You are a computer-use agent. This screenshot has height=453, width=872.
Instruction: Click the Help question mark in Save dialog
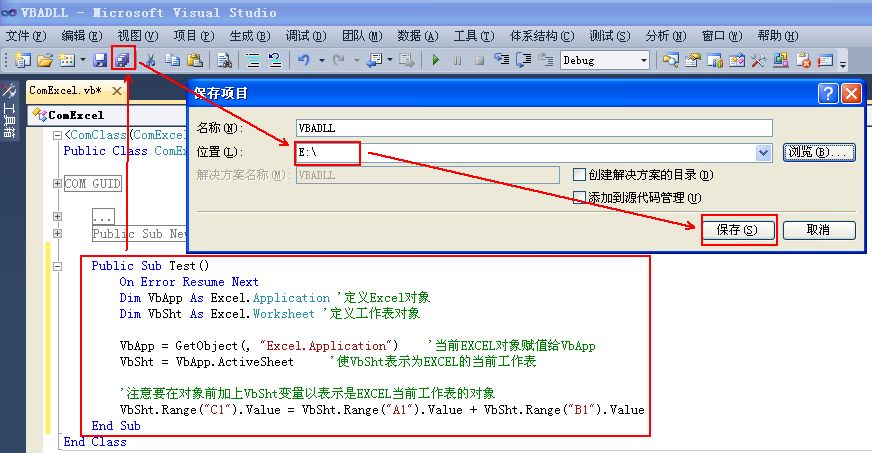pyautogui.click(x=828, y=93)
